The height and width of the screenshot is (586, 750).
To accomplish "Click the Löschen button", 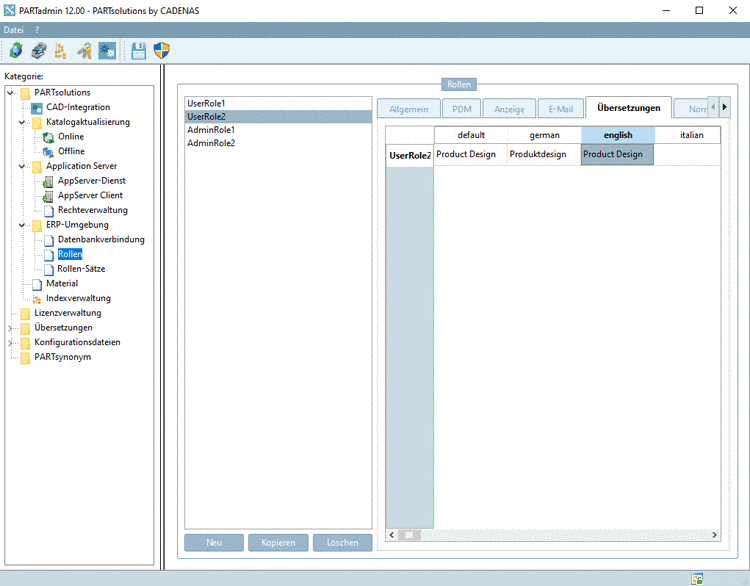I will [x=342, y=542].
